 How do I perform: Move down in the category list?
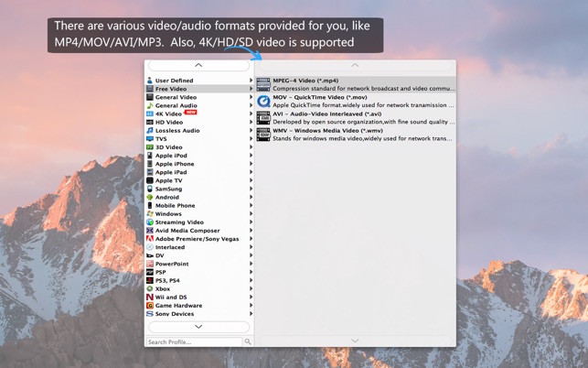click(x=198, y=327)
